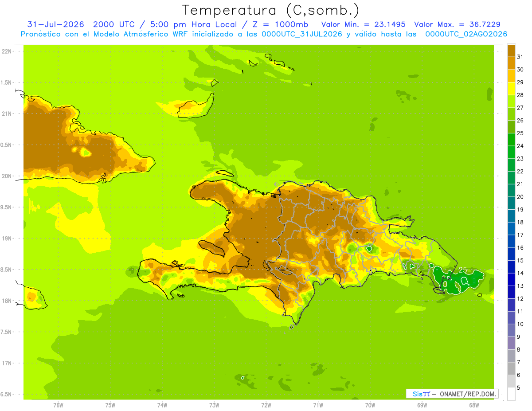Click the colorbar tick label "12"

520,299
